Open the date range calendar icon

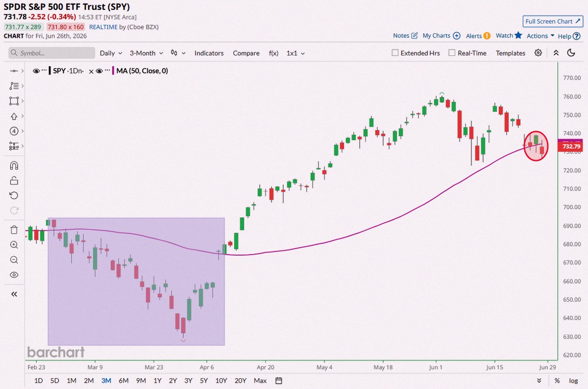click(x=279, y=381)
